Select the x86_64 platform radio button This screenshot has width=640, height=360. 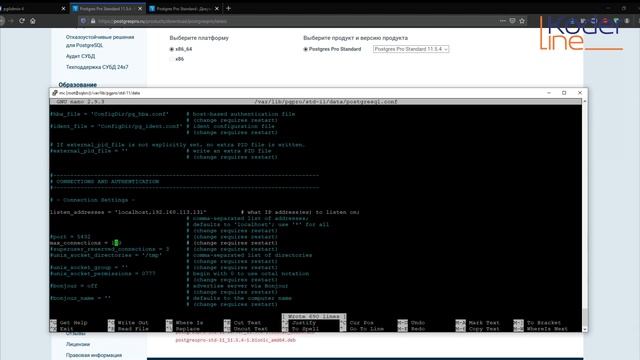(x=171, y=49)
